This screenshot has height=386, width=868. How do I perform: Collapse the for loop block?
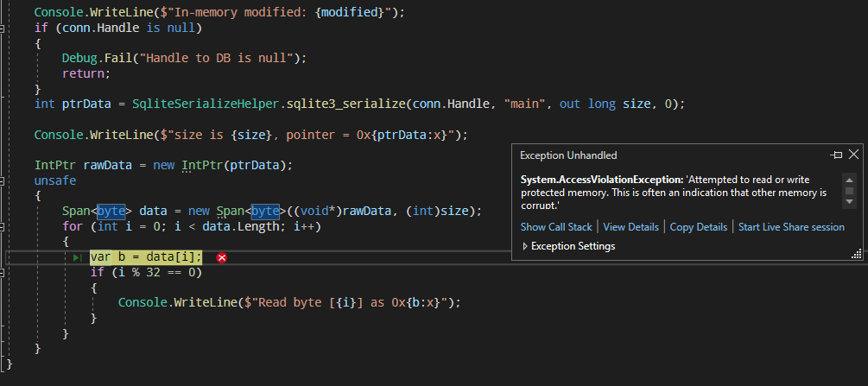coord(3,226)
